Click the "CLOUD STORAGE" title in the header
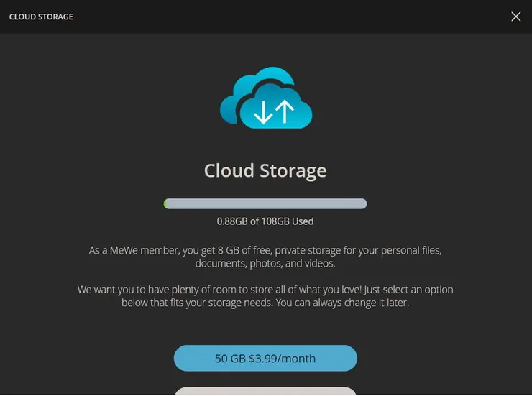532x396 pixels. 41,17
